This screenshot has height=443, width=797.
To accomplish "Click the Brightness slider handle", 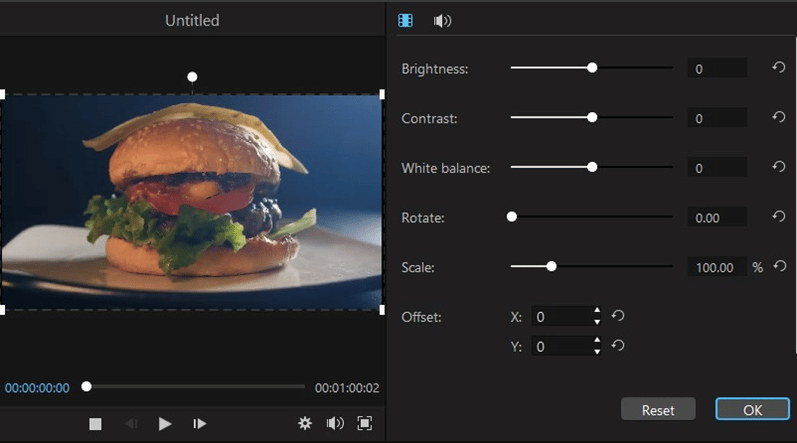I will click(x=592, y=68).
